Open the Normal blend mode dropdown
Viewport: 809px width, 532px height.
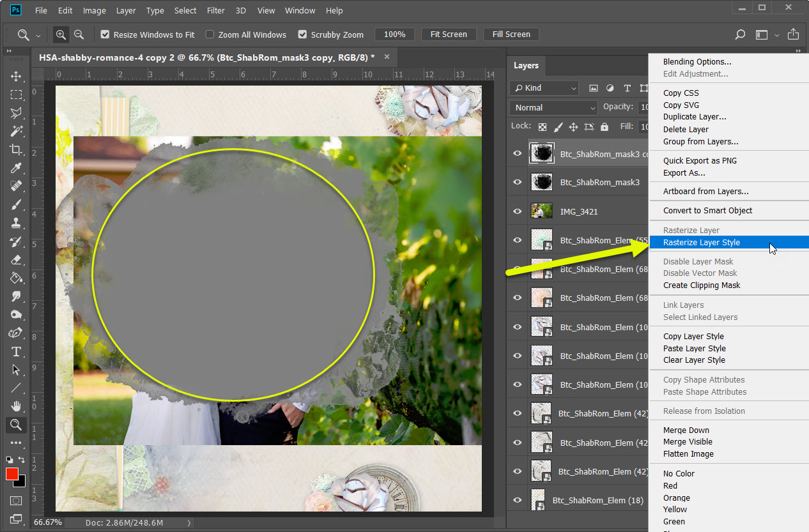coord(553,107)
